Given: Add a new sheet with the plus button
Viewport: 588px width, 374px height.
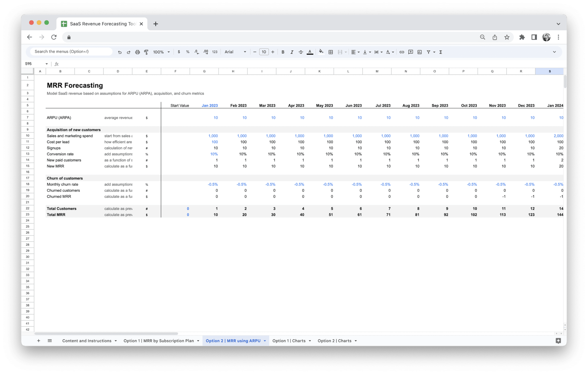Looking at the screenshot, I should (x=38, y=341).
